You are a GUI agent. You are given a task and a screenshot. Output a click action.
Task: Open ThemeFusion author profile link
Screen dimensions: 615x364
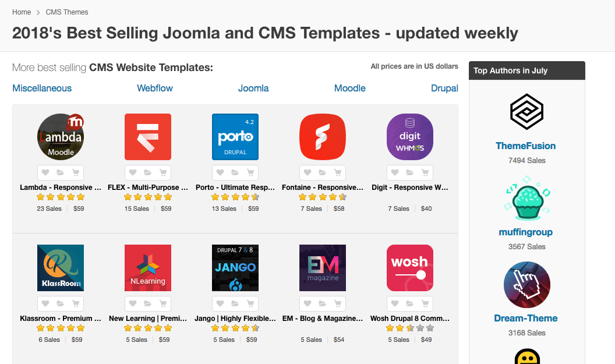[x=526, y=146]
